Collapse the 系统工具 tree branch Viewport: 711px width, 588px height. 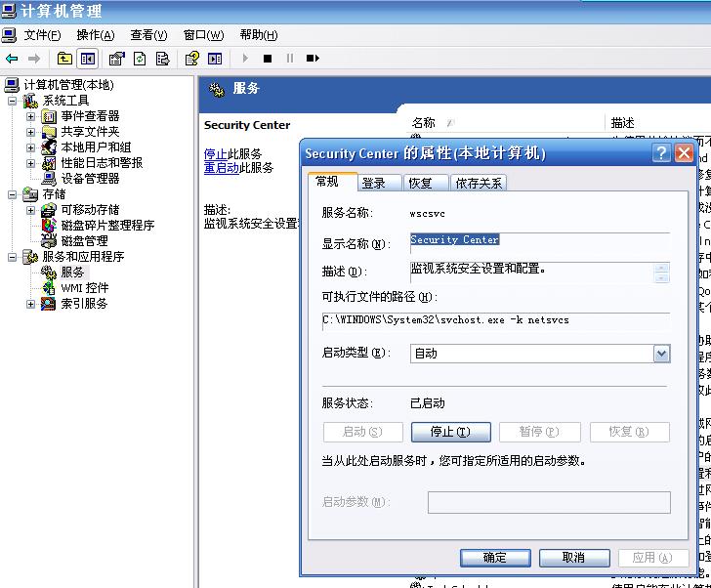click(13, 101)
